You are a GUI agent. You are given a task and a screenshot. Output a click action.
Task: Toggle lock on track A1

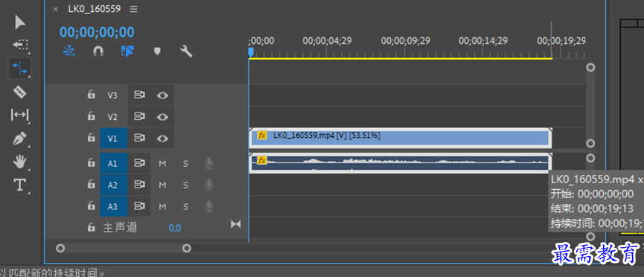[91, 163]
